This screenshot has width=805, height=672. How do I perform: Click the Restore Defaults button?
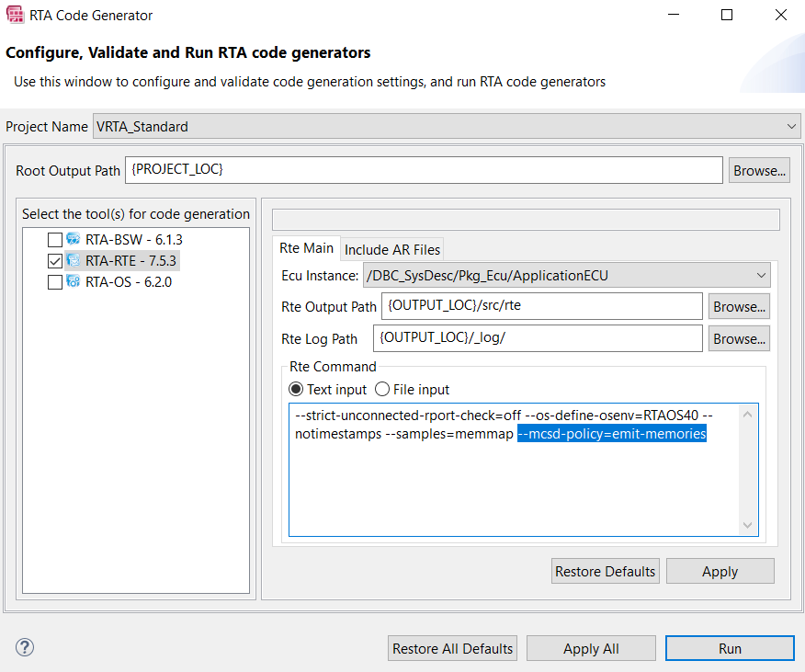pyautogui.click(x=606, y=571)
